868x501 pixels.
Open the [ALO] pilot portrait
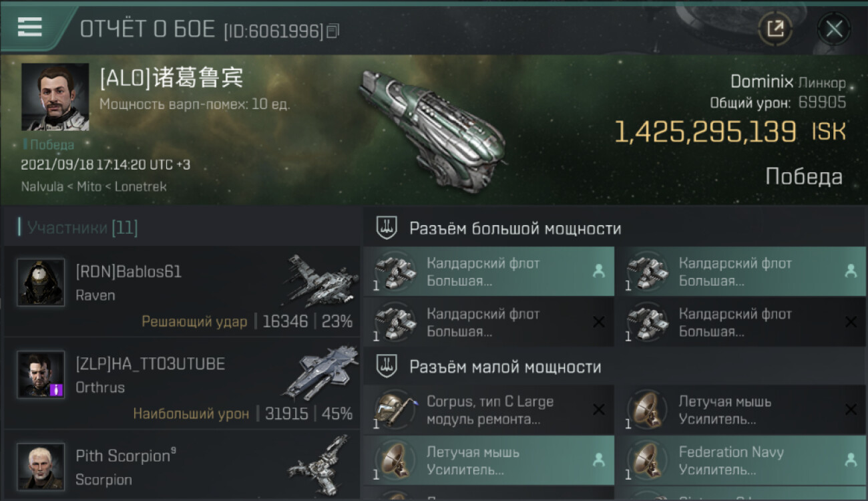(55, 97)
